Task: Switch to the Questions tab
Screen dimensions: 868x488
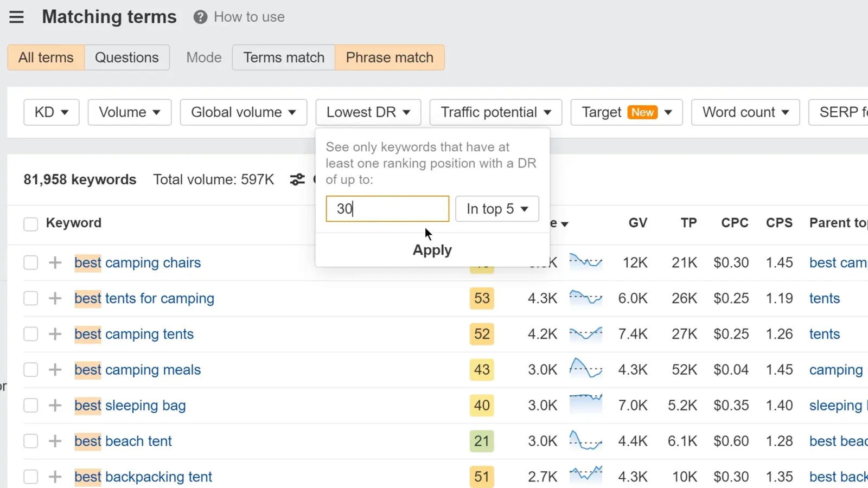Action: click(x=127, y=57)
